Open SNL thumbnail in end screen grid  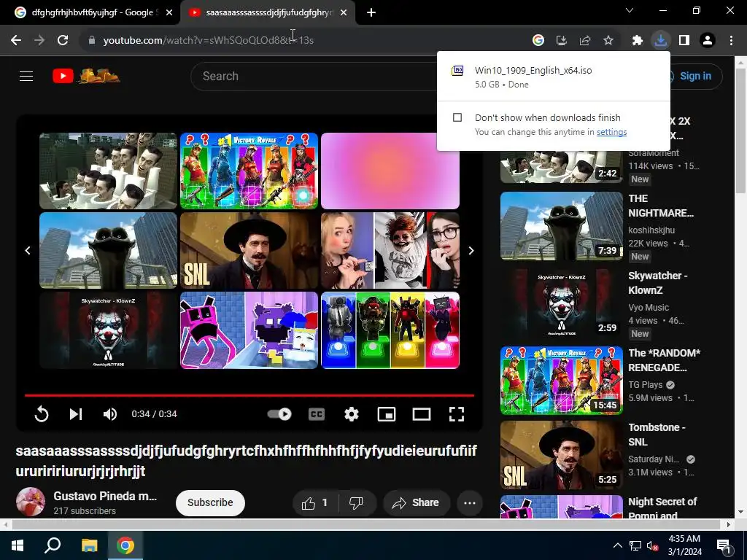[249, 251]
